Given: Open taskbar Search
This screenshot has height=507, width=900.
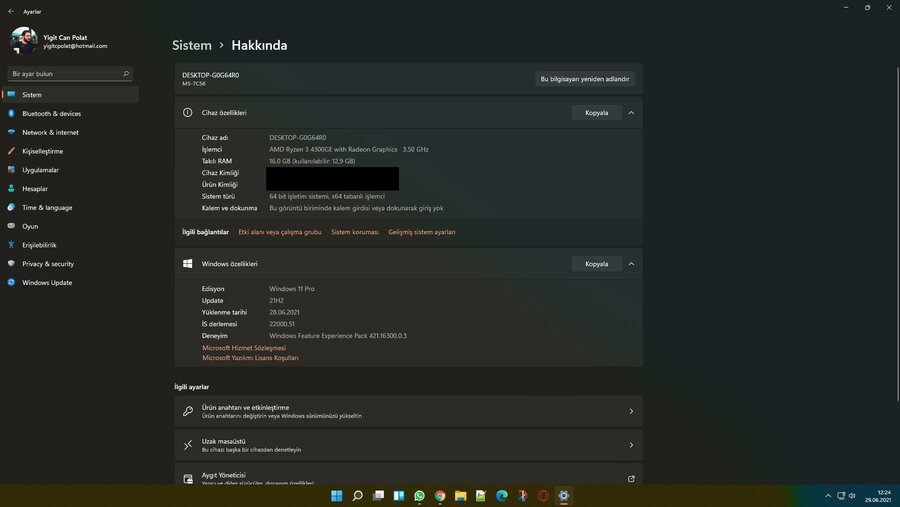Looking at the screenshot, I should point(358,496).
